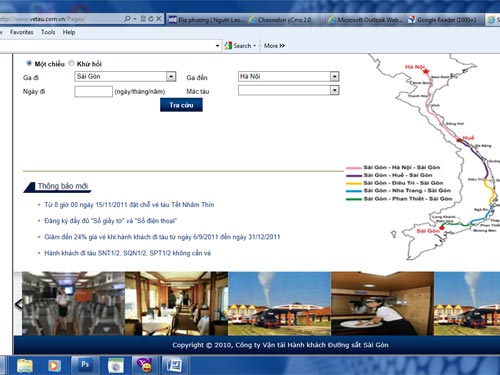The width and height of the screenshot is (500, 375).
Task: Open the Đăng ký đầy đủ Số giấy tờ notice
Action: point(110,221)
